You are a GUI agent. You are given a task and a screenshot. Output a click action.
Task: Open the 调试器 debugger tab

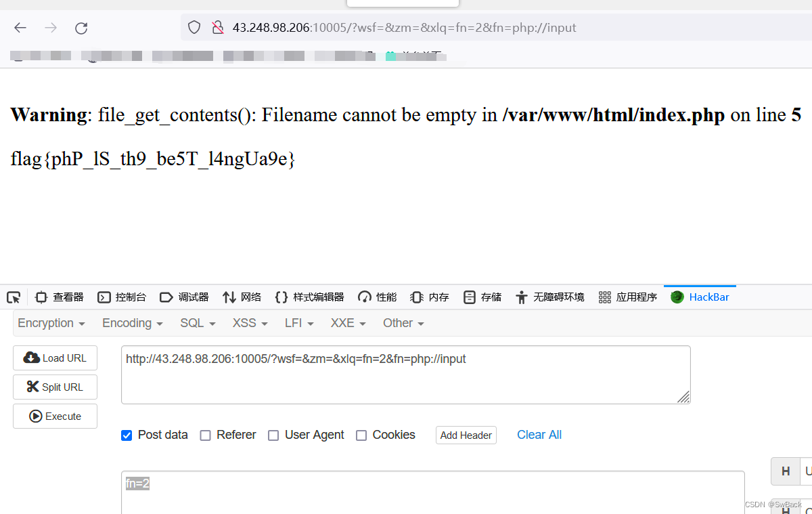[x=184, y=297]
